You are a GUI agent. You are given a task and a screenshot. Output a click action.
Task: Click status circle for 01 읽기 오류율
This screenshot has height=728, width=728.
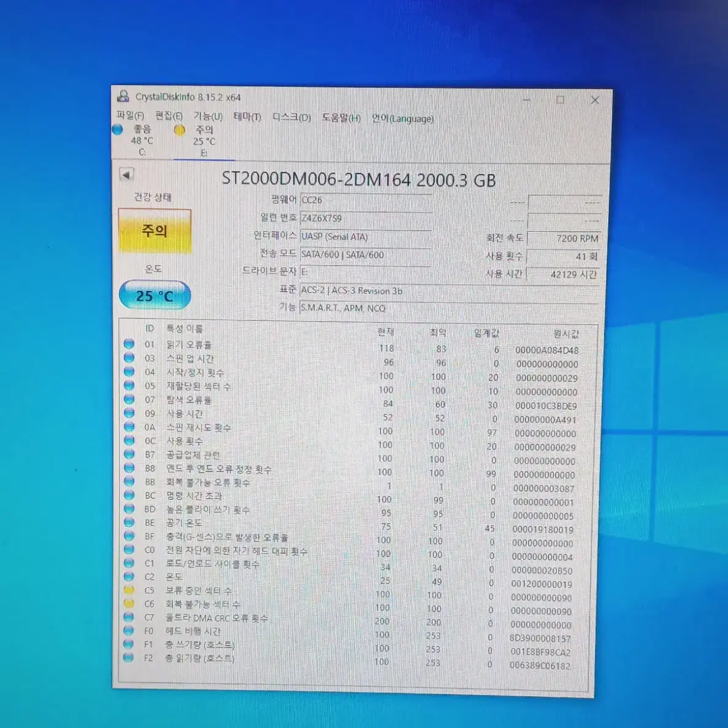129,344
